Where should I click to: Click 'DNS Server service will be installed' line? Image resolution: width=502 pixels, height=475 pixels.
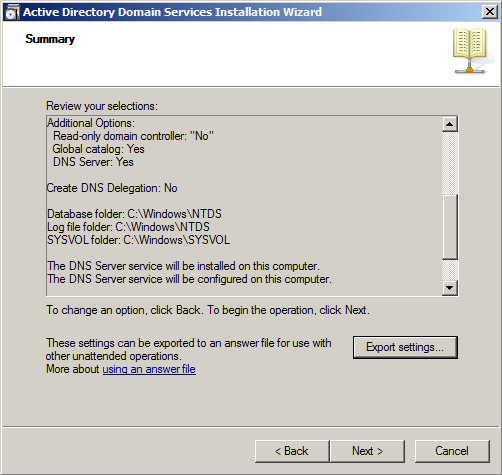tap(183, 266)
